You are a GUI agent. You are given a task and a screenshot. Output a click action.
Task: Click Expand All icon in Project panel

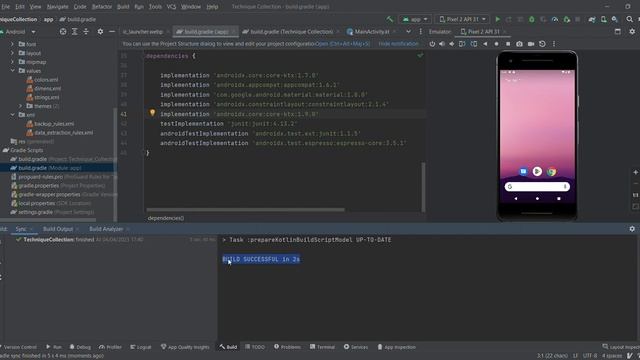point(75,31)
